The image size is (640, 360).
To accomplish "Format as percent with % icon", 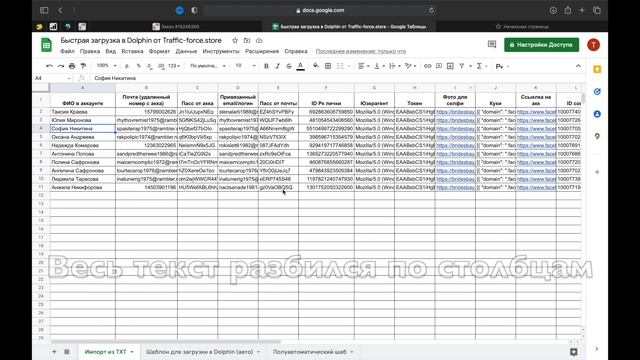I will [138, 66].
